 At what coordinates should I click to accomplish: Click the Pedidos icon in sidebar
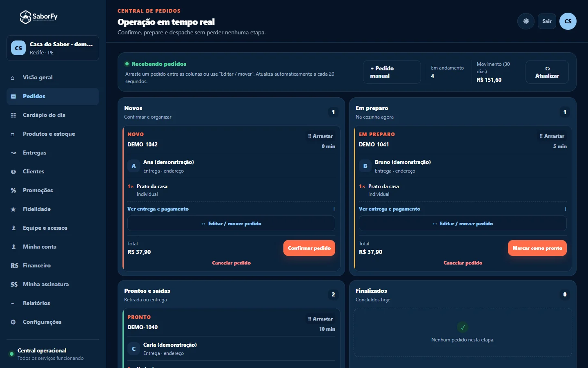point(13,96)
